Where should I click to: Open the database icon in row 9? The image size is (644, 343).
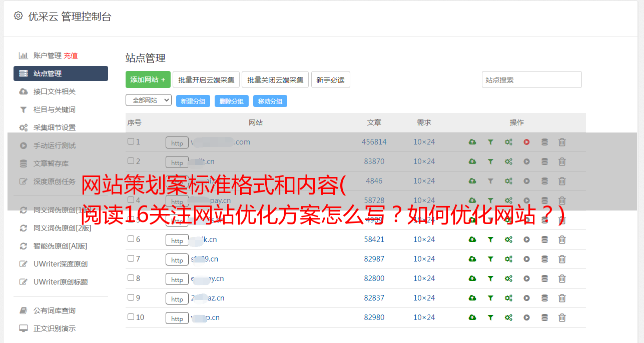click(544, 298)
